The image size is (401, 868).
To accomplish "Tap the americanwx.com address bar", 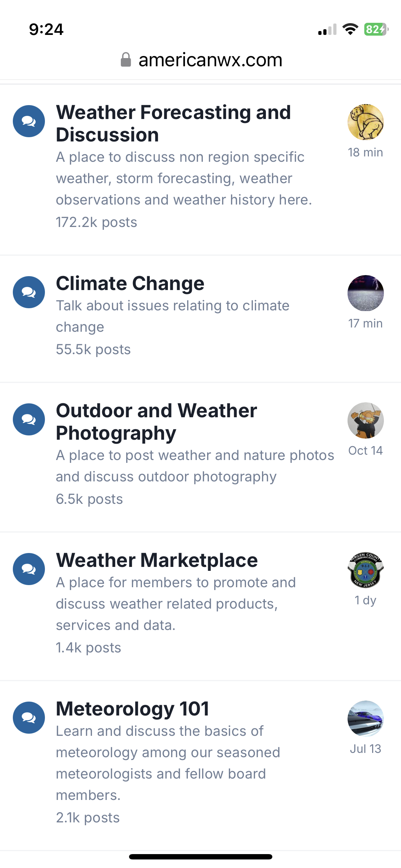I will [x=210, y=60].
